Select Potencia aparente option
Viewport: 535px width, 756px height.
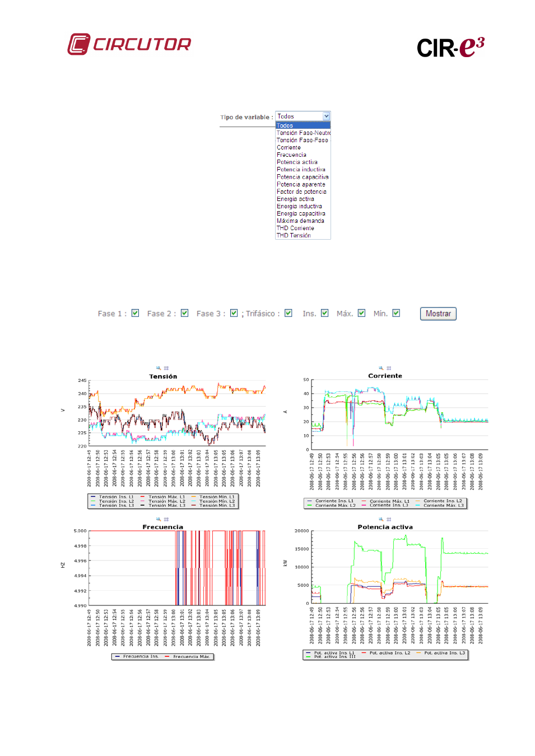click(303, 184)
